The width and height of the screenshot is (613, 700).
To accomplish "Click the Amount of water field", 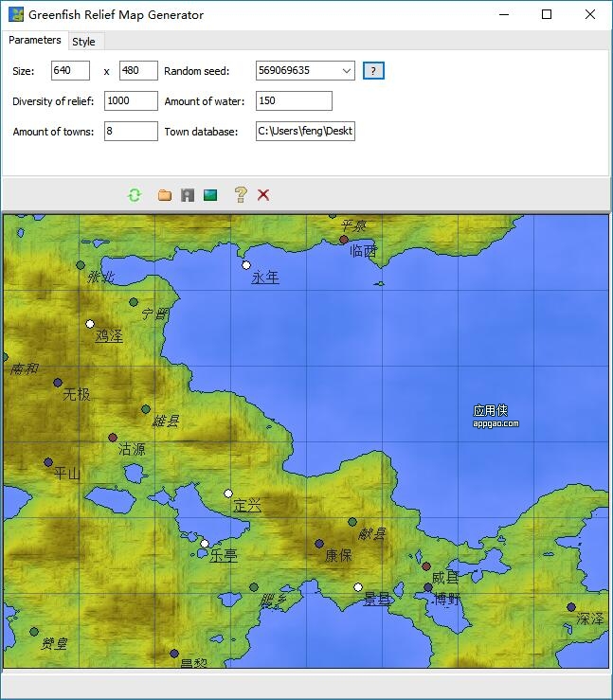I will tap(294, 101).
